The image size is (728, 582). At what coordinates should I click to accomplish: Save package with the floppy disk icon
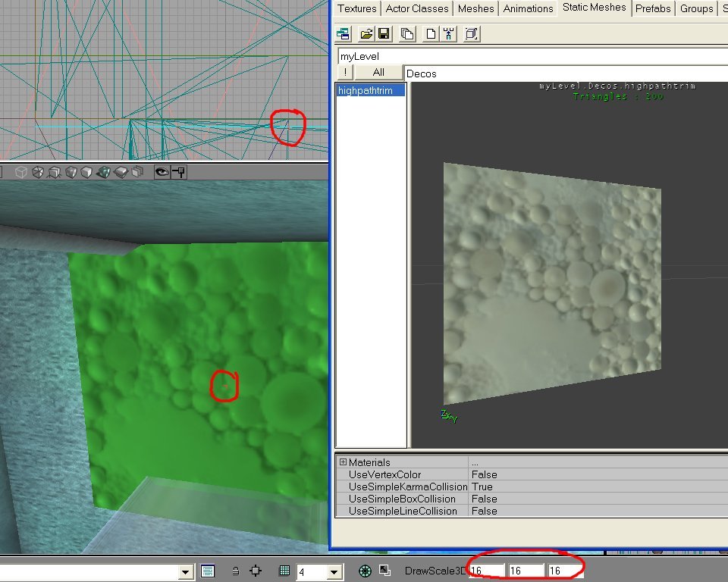tap(384, 33)
